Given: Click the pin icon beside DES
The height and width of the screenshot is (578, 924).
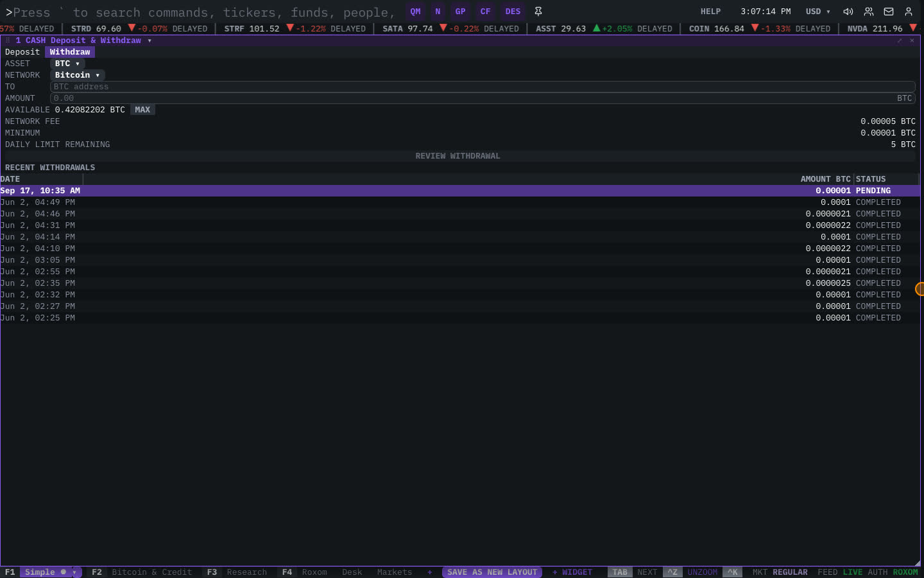Looking at the screenshot, I should [x=538, y=12].
